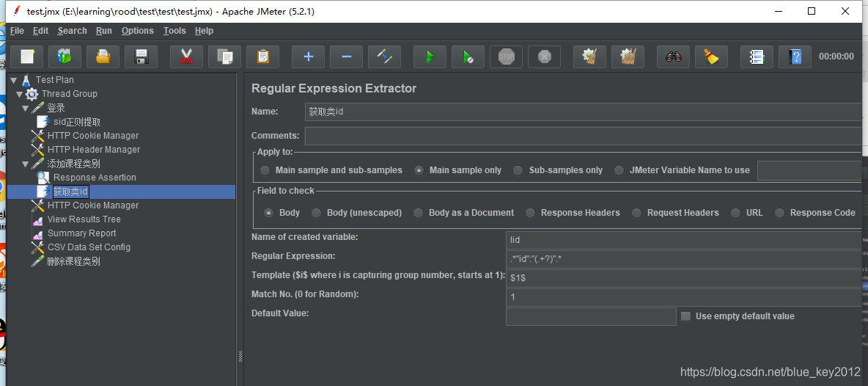Screen dimensions: 868x386
Task: Click the Default Value input field
Action: coord(591,316)
